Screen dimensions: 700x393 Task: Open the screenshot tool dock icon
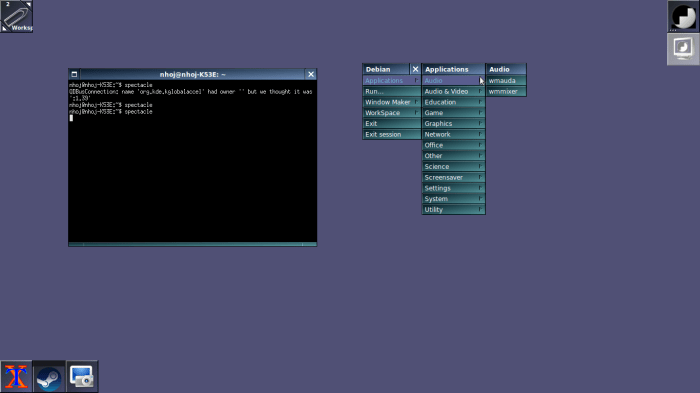(x=82, y=376)
